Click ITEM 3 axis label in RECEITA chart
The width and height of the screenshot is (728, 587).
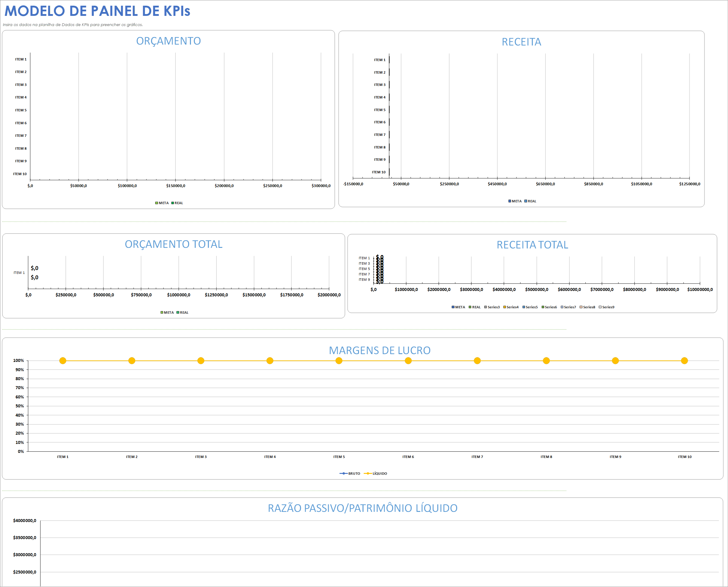379,85
